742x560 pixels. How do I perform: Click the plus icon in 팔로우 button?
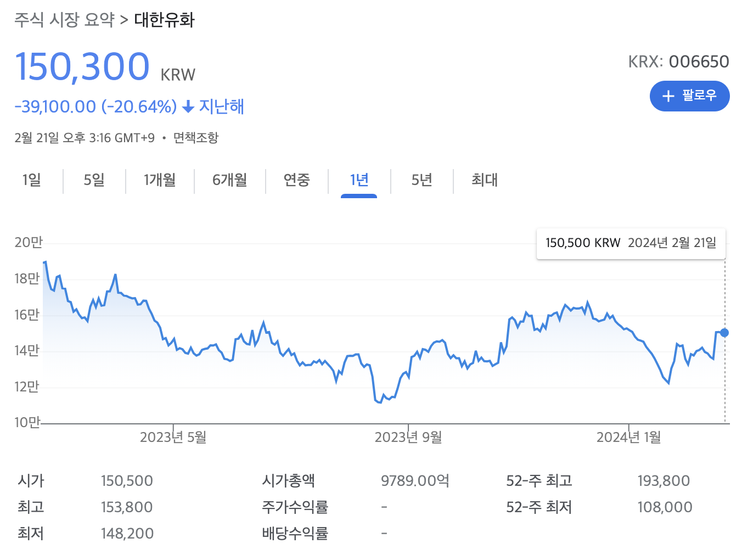pyautogui.click(x=668, y=96)
